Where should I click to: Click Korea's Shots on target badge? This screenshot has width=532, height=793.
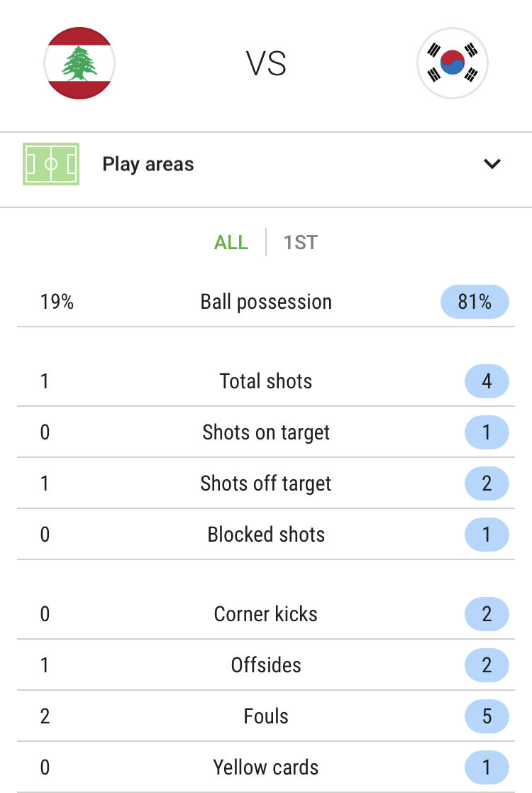tap(487, 432)
